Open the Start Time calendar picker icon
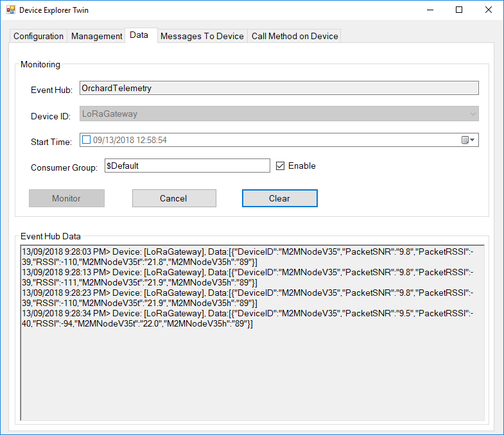The height and width of the screenshot is (435, 504). [468, 141]
